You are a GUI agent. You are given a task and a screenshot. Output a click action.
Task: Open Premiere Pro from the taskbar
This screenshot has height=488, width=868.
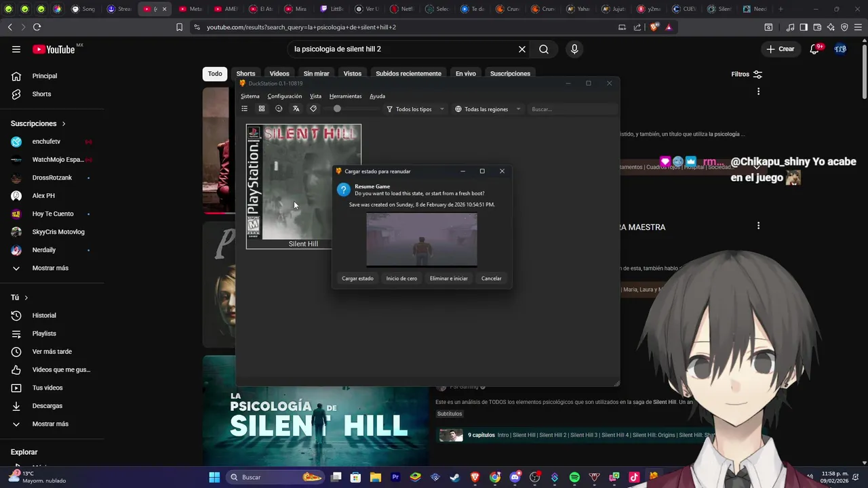click(x=395, y=477)
